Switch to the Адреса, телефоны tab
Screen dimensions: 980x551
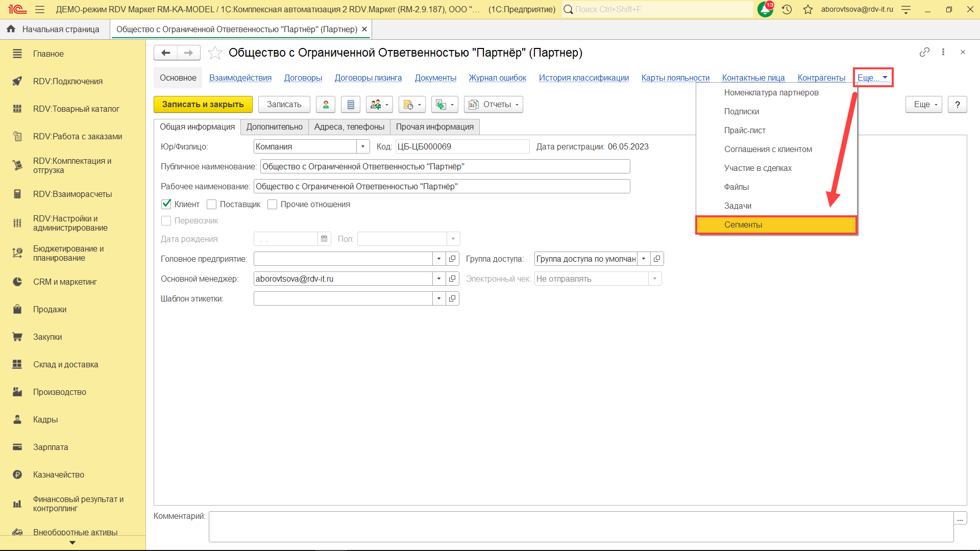tap(349, 127)
